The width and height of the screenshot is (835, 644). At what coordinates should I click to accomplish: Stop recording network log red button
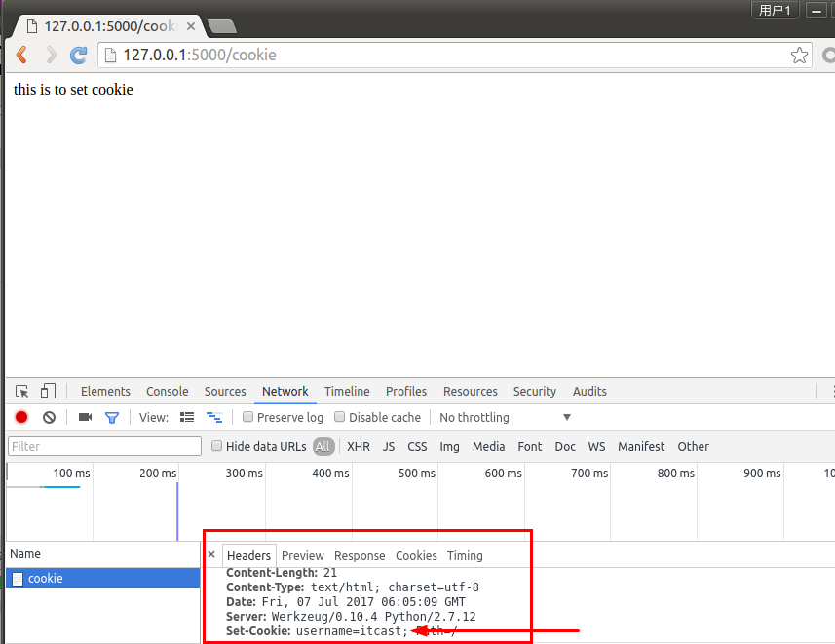[21, 418]
